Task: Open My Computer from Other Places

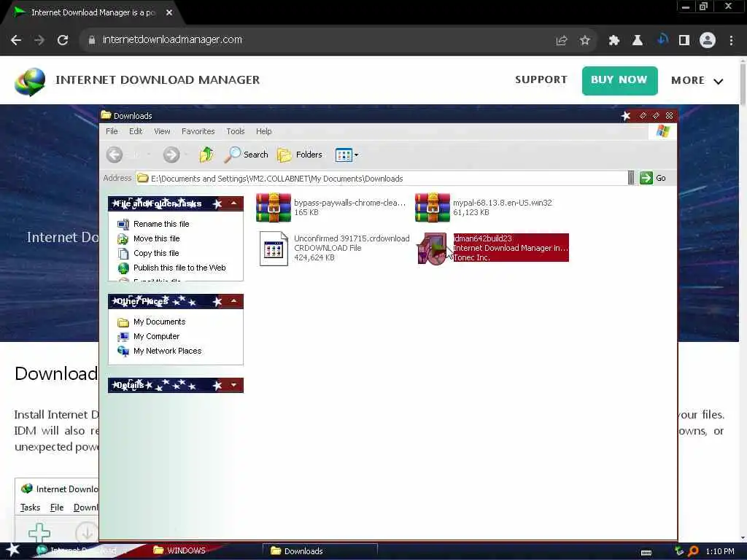Action: 156,336
